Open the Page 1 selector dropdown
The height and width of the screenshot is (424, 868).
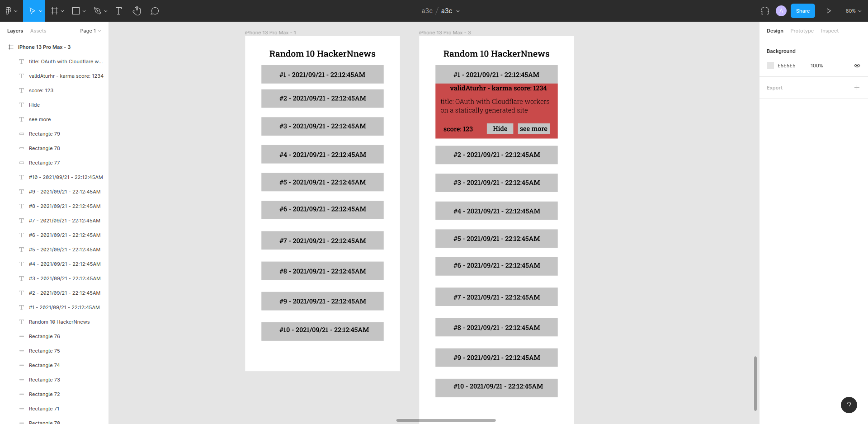click(90, 31)
